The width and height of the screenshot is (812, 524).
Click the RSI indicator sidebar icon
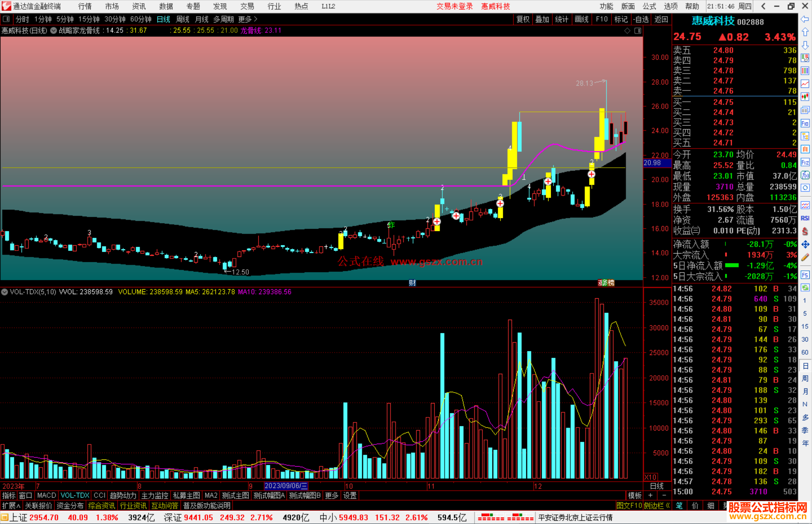805,218
